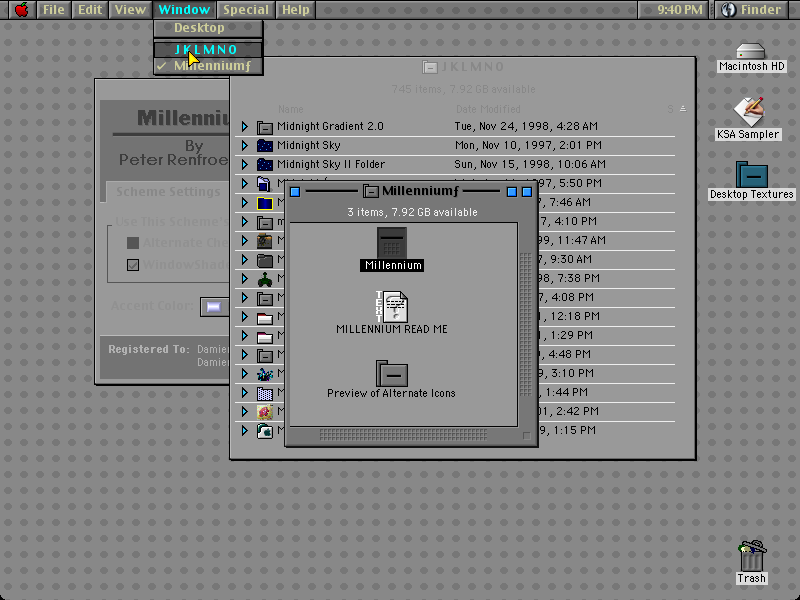Click the file icon in the 5:50 PM row

(264, 183)
